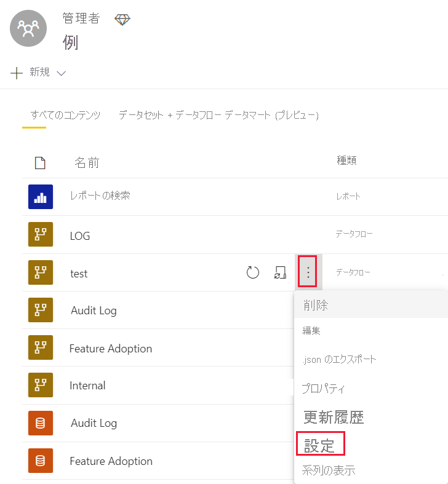Select 編集 in the context menu
The height and width of the screenshot is (484, 448).
[311, 331]
